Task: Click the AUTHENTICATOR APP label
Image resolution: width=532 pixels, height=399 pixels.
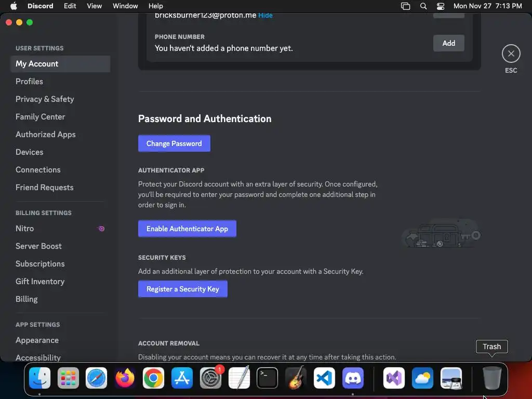Action: coord(171,170)
